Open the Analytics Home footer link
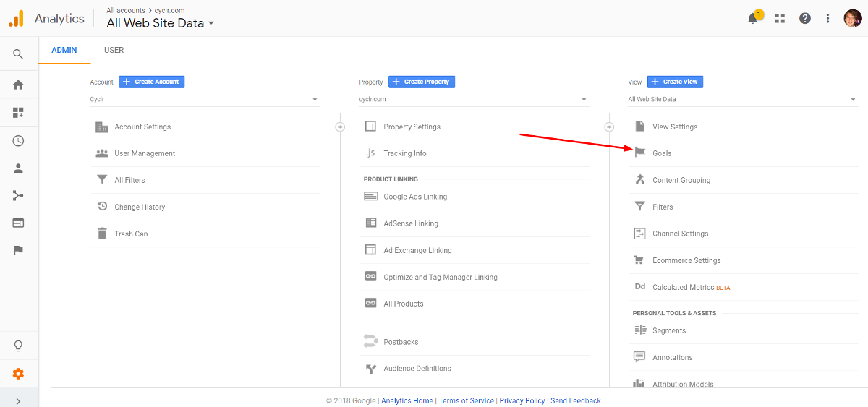Image resolution: width=868 pixels, height=407 pixels. (x=407, y=400)
